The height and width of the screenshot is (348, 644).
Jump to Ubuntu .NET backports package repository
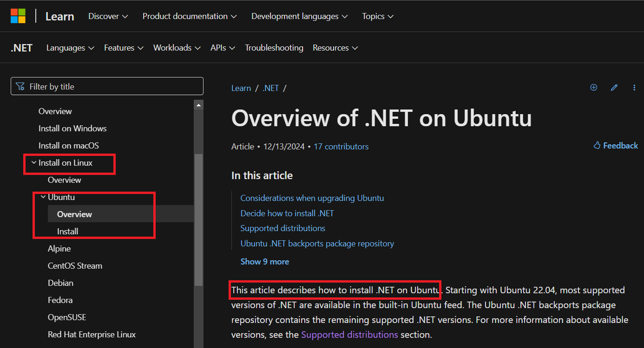[317, 244]
